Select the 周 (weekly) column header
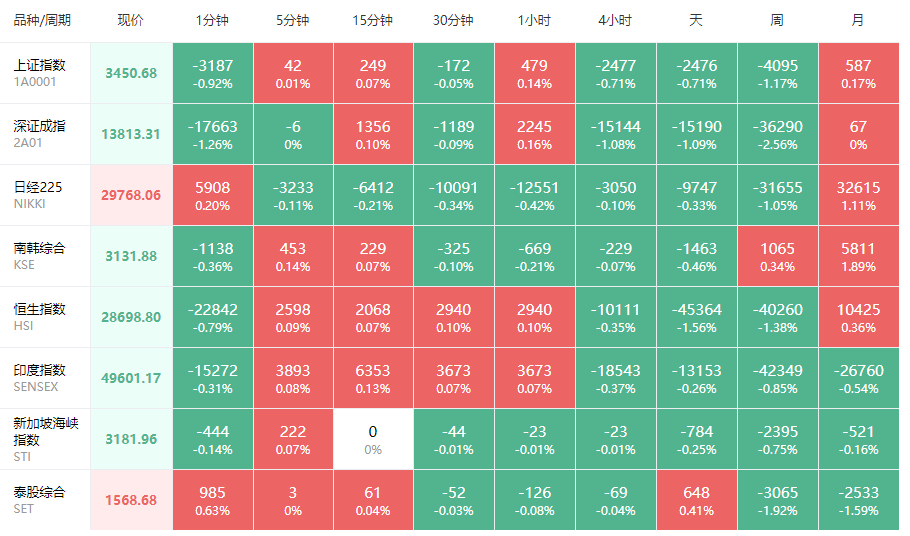 [x=777, y=21]
